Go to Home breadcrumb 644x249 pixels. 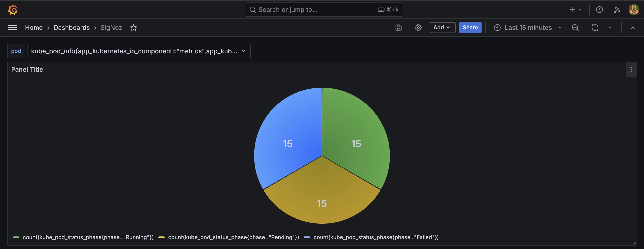coord(34,28)
